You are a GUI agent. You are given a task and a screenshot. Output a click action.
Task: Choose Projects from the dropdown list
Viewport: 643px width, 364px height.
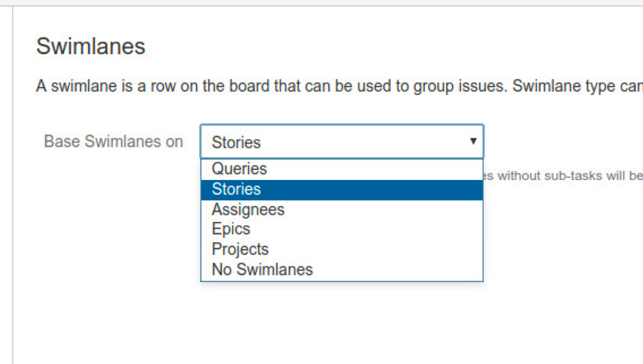coord(342,249)
